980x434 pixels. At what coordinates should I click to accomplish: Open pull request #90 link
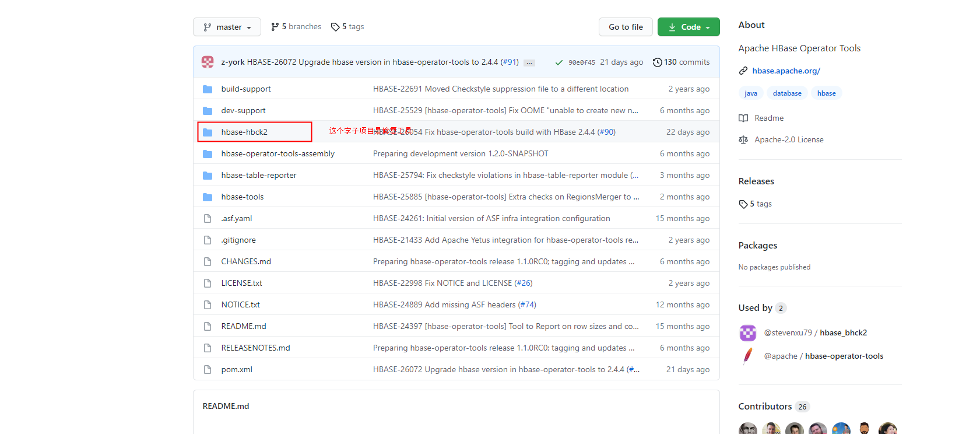tap(606, 132)
